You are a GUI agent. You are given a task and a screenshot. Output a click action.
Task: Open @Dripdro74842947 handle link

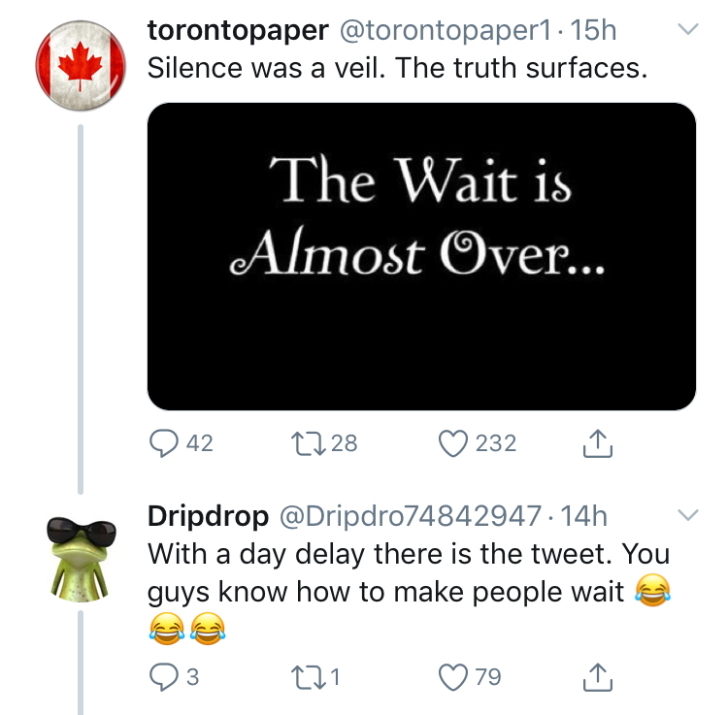pyautogui.click(x=410, y=516)
